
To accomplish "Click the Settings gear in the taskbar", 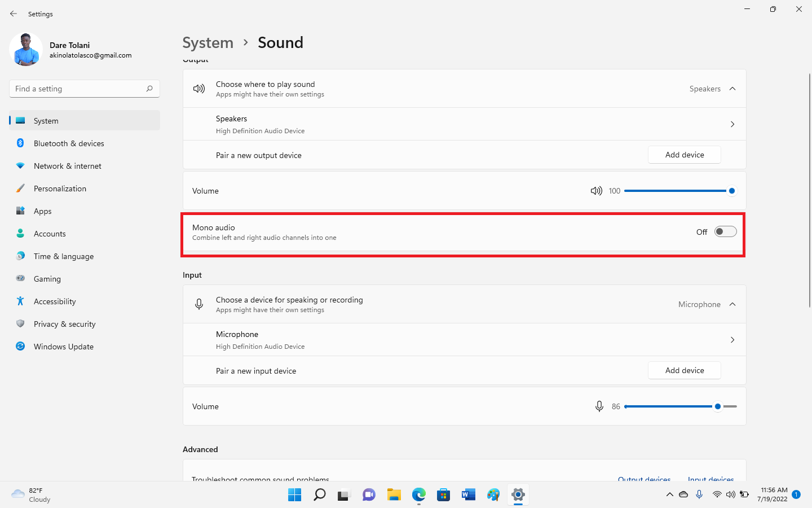I will point(518,495).
